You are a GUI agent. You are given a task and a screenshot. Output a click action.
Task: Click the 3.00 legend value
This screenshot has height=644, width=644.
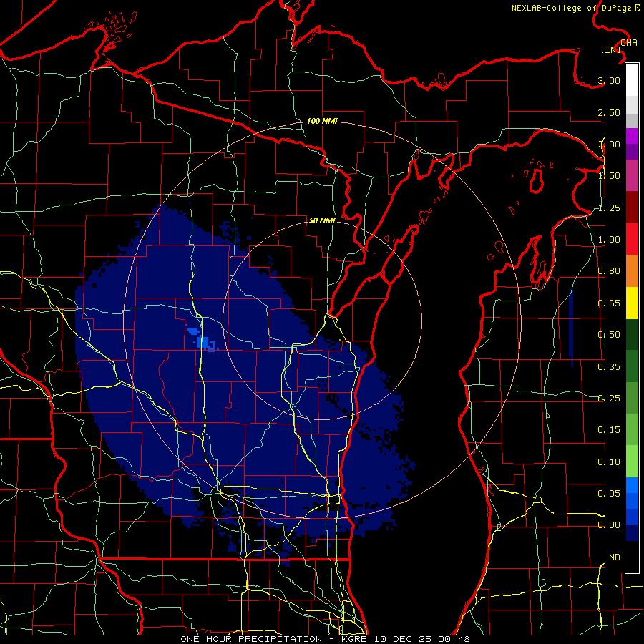pos(609,80)
